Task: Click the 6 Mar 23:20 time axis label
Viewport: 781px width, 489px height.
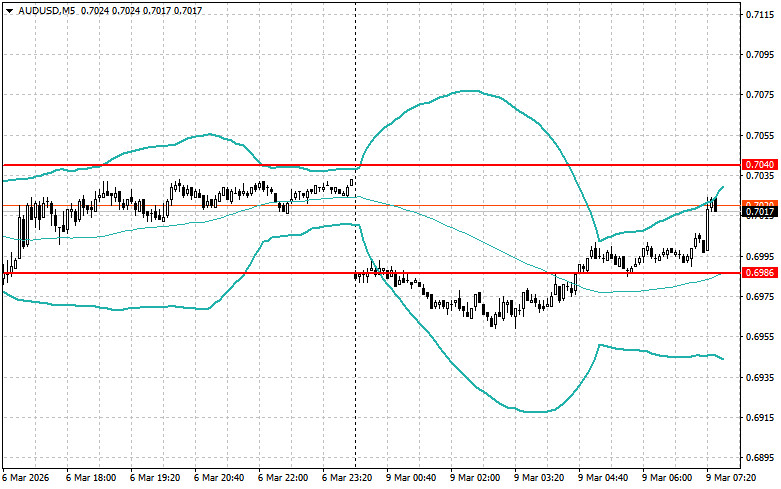Action: (x=347, y=478)
